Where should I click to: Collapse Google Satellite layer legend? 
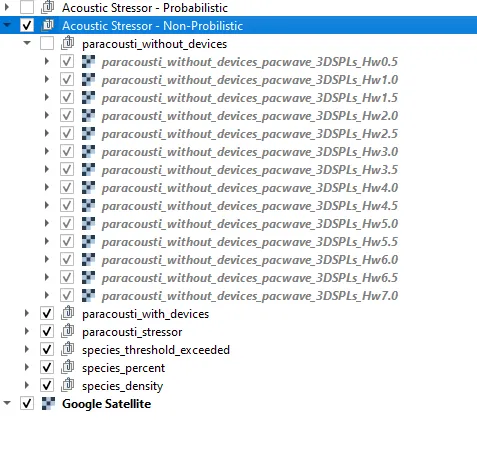pos(7,403)
